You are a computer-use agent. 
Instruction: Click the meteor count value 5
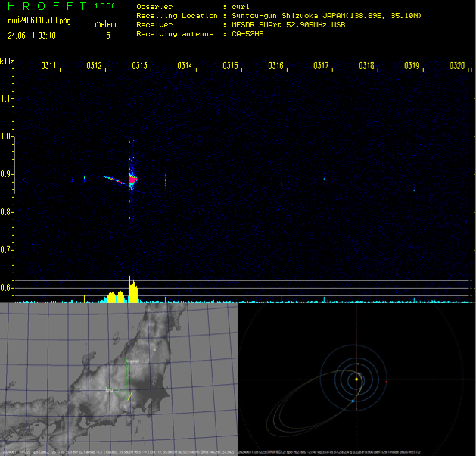coord(107,35)
